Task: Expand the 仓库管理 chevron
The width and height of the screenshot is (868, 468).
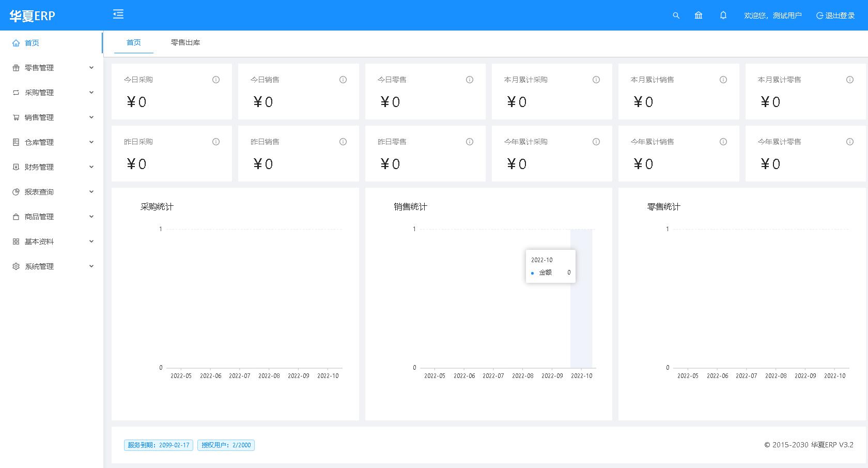Action: 91,142
